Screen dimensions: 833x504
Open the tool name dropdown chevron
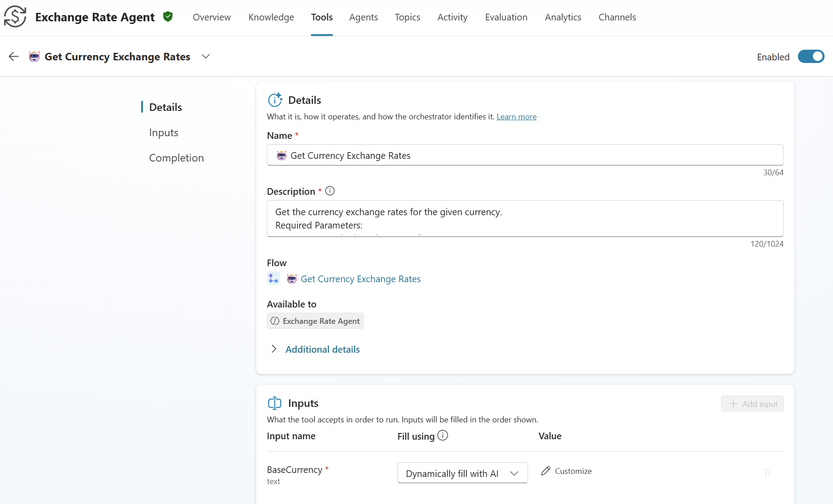[x=206, y=56]
